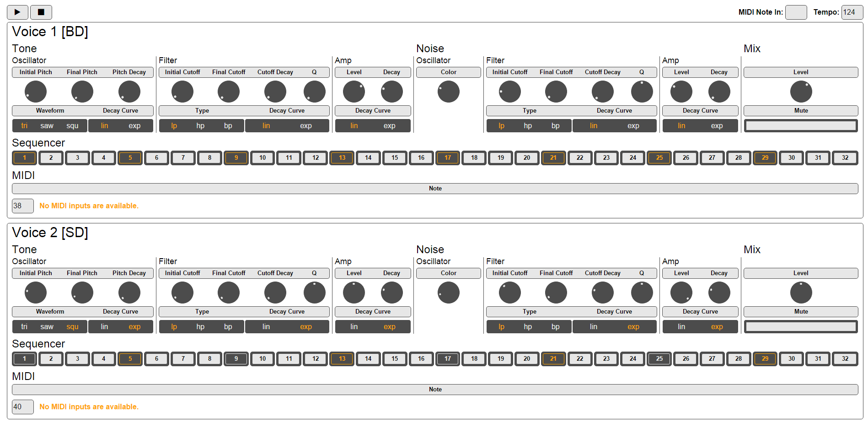This screenshot has width=868, height=423.
Task: Select the saw waveform for Voice 1
Action: (47, 125)
